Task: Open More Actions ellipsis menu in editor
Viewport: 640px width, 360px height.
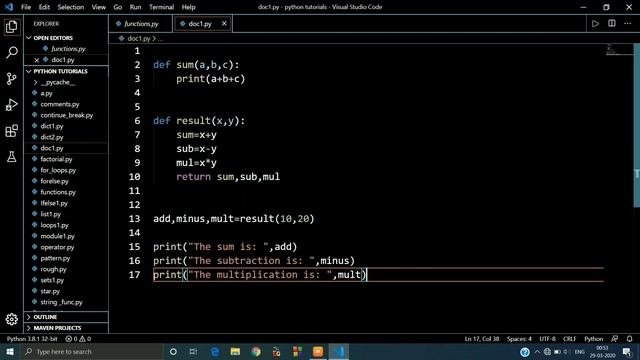Action: pos(627,24)
